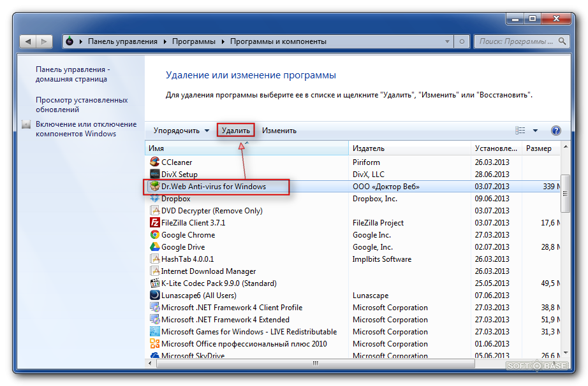Select Dr.Web Anti-virus for Windows row
The width and height of the screenshot is (588, 386).
353,187
